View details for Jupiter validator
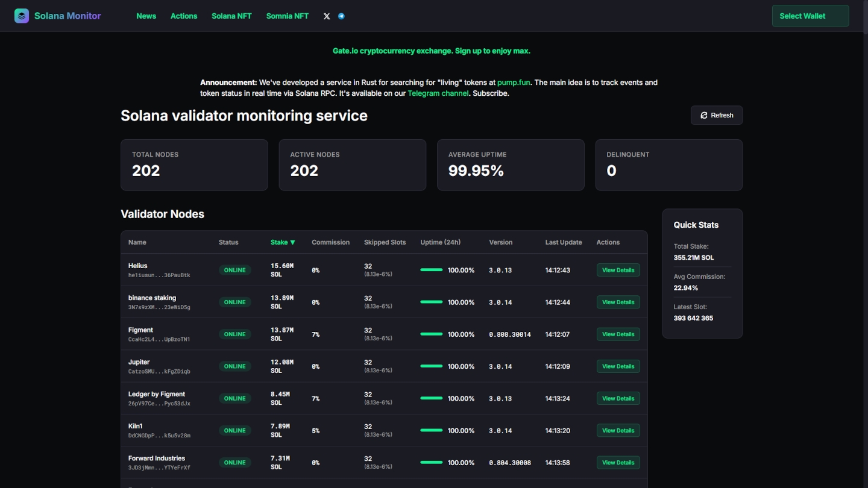Viewport: 868px width, 488px height. (x=618, y=366)
